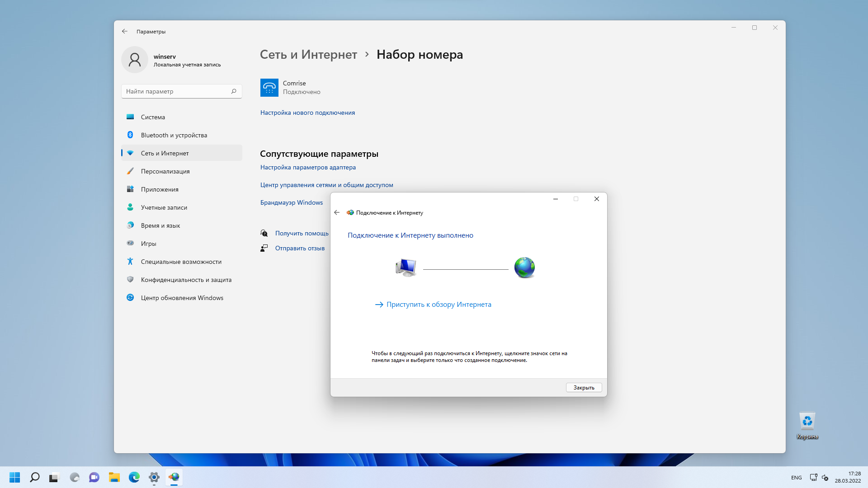The width and height of the screenshot is (868, 488).
Task: Click the Start button
Action: tap(14, 477)
